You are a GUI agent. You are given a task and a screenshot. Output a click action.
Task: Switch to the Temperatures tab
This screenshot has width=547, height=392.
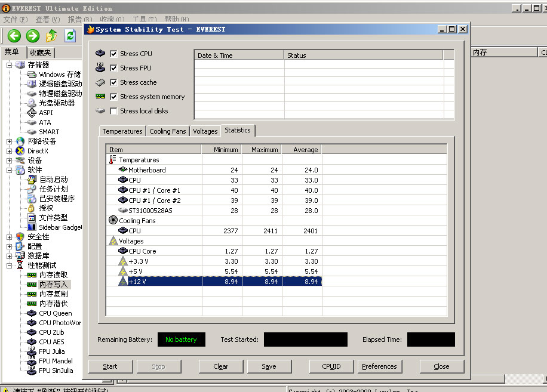point(122,131)
